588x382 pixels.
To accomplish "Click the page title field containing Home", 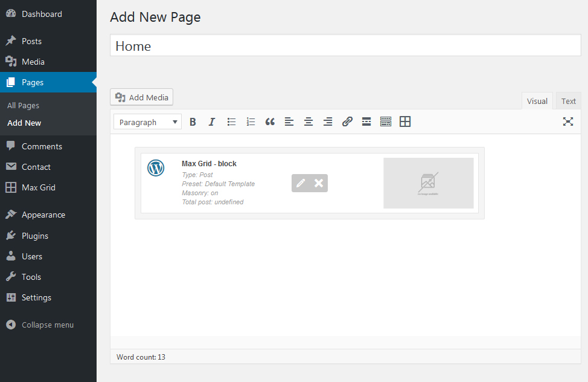I will coord(345,46).
